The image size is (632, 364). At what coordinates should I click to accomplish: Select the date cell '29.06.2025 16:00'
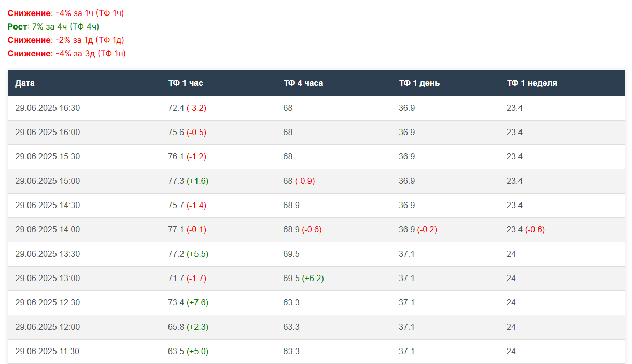pyautogui.click(x=48, y=132)
